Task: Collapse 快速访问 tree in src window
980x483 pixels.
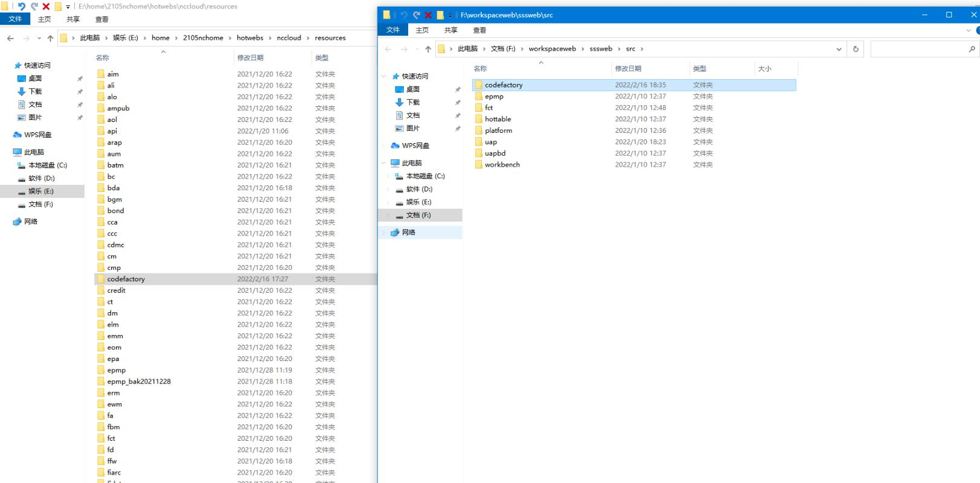Action: click(384, 76)
